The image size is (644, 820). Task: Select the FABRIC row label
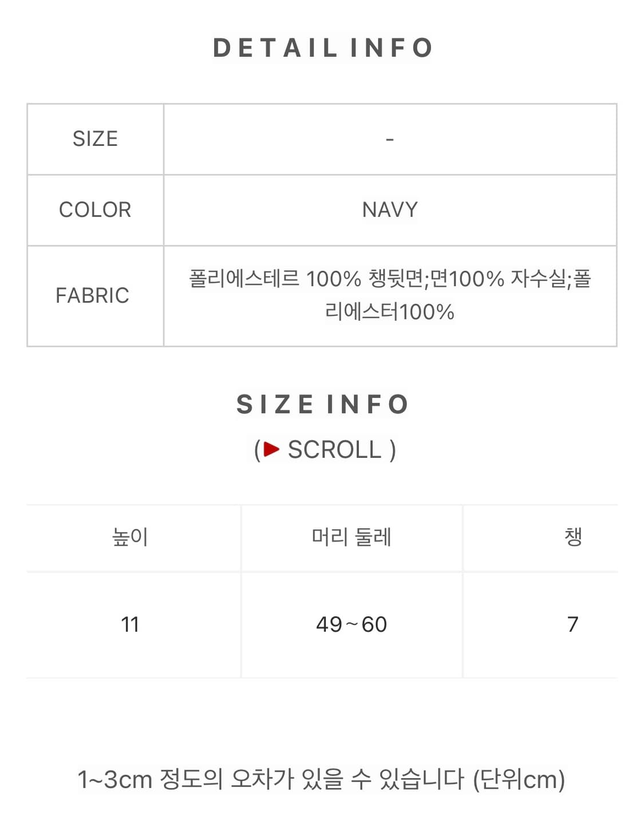93,296
